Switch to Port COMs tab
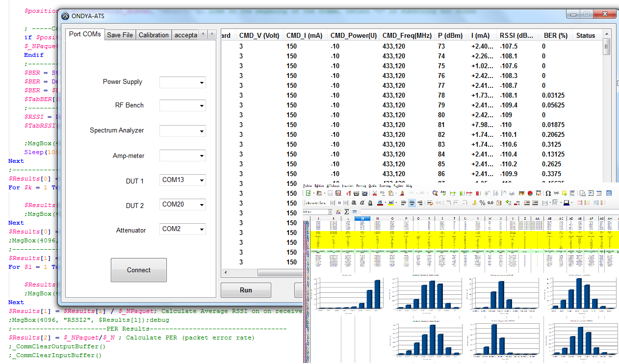 pyautogui.click(x=85, y=34)
